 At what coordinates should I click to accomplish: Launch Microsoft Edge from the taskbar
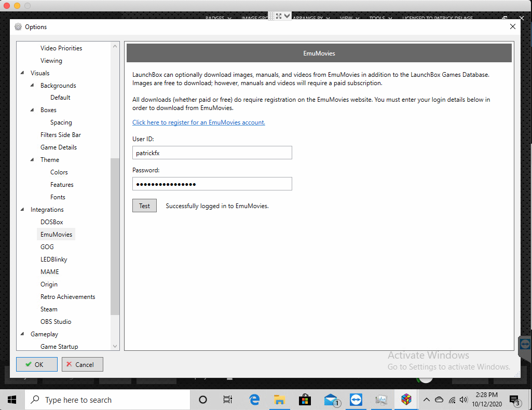point(254,400)
